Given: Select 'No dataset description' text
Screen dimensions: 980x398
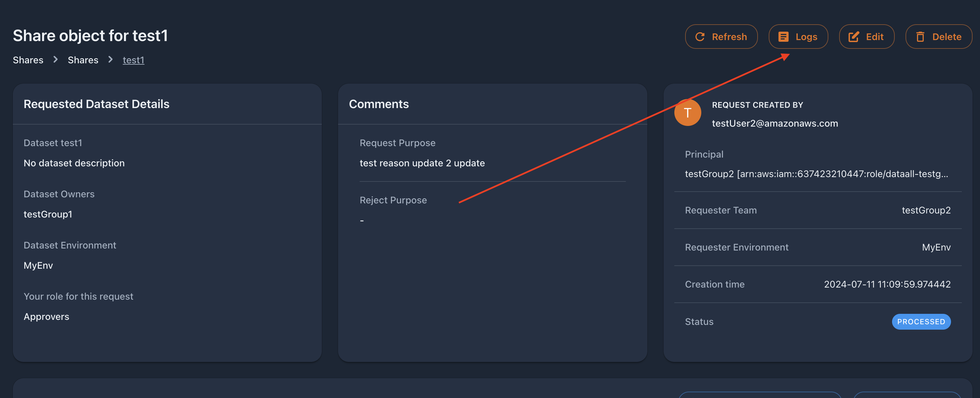Looking at the screenshot, I should (74, 163).
